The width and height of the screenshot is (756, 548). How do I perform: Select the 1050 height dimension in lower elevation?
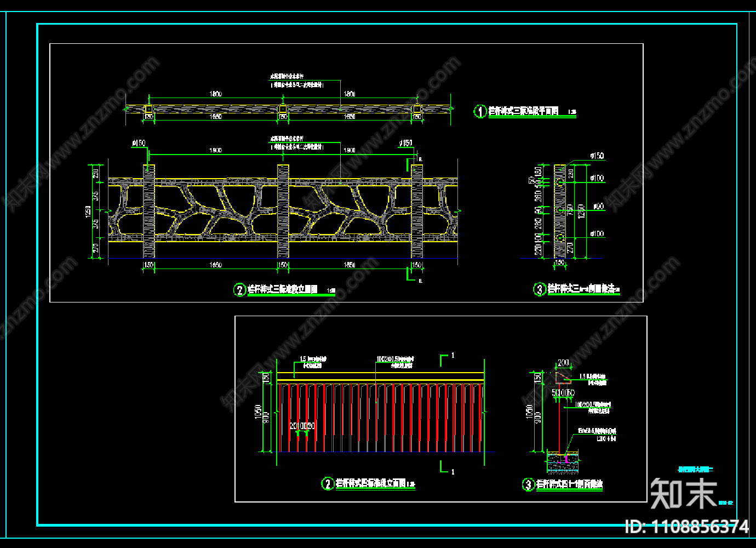coord(258,412)
